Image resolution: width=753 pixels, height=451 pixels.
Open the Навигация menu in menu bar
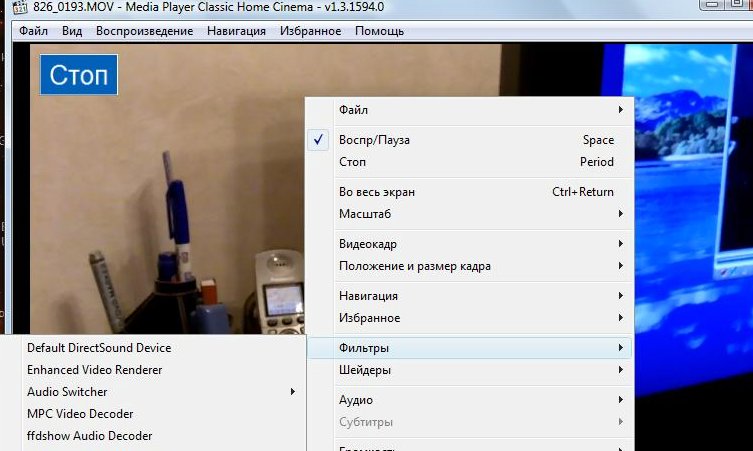pos(236,31)
